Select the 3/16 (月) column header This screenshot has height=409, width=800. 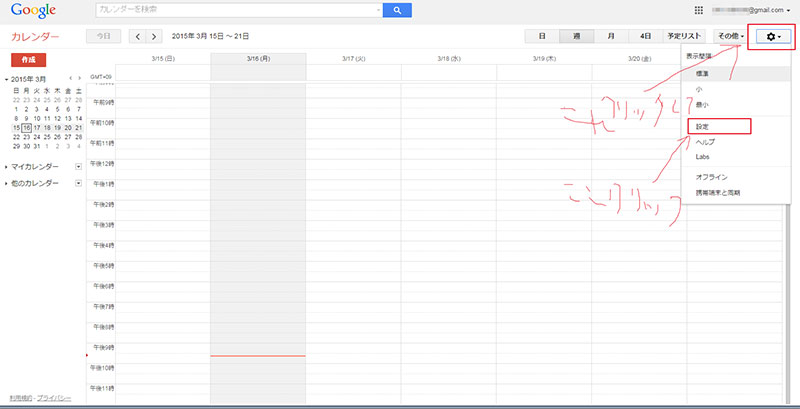pos(259,59)
